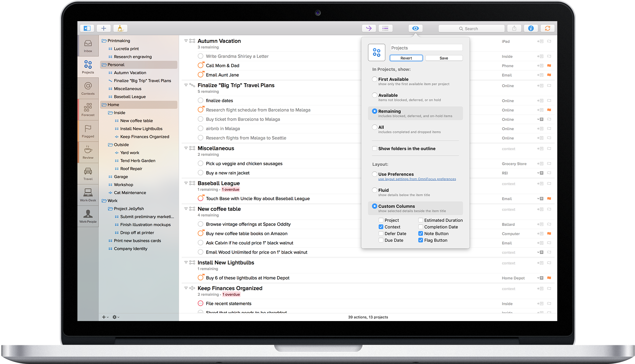
Task: Enable the Due Date column checkbox
Action: [381, 240]
